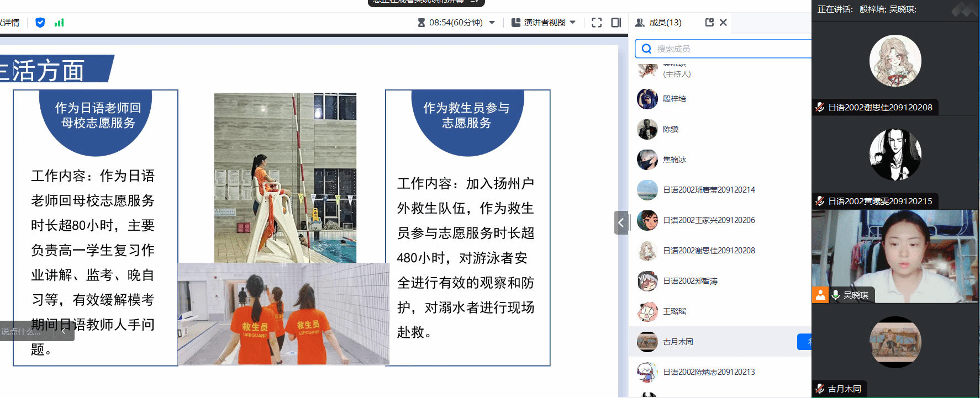Click the muted mic icon for 古月木同
980x398 pixels.
tap(820, 389)
